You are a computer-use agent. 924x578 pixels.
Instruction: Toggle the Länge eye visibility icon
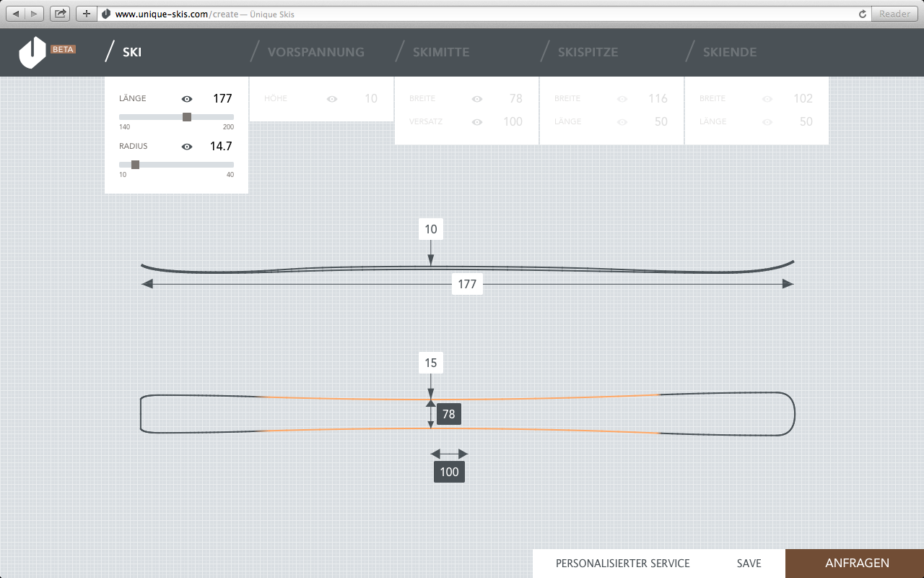187,99
